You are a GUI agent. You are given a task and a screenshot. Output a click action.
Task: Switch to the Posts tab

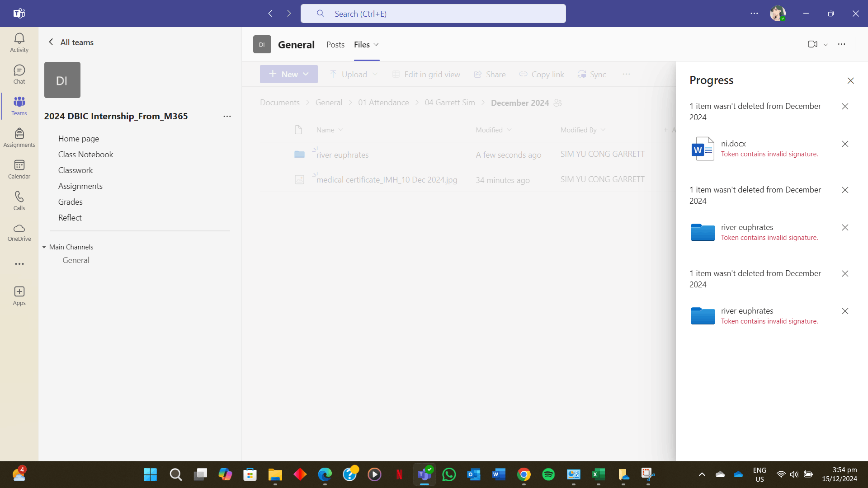(x=335, y=45)
